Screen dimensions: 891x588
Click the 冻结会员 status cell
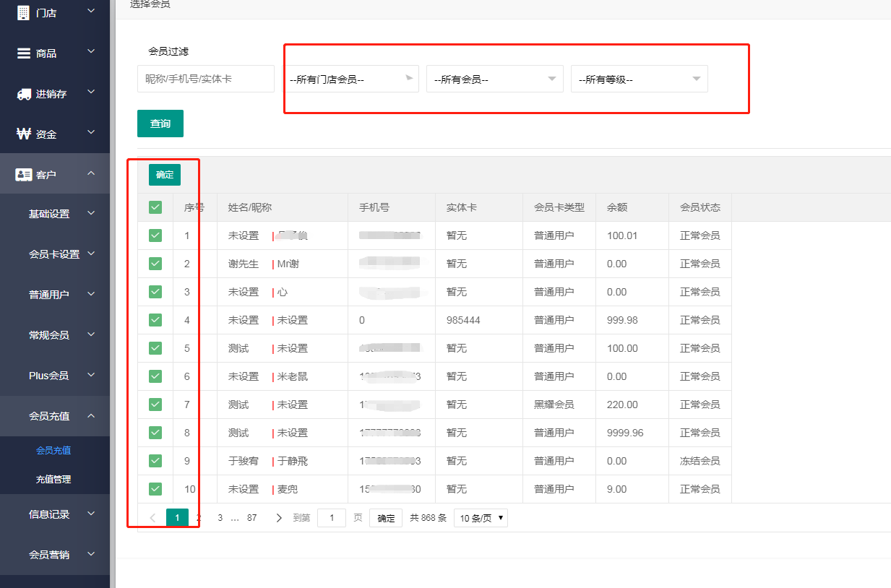[x=700, y=461]
